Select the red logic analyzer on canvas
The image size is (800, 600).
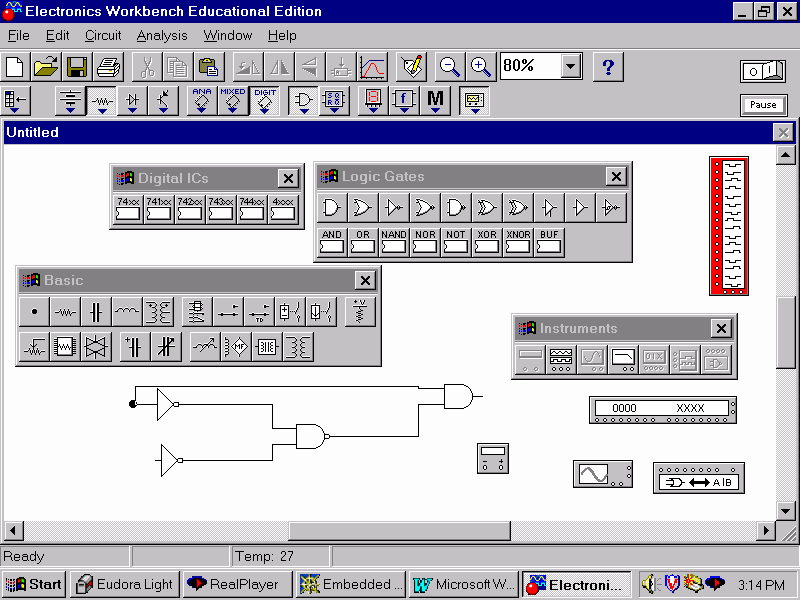[x=729, y=226]
